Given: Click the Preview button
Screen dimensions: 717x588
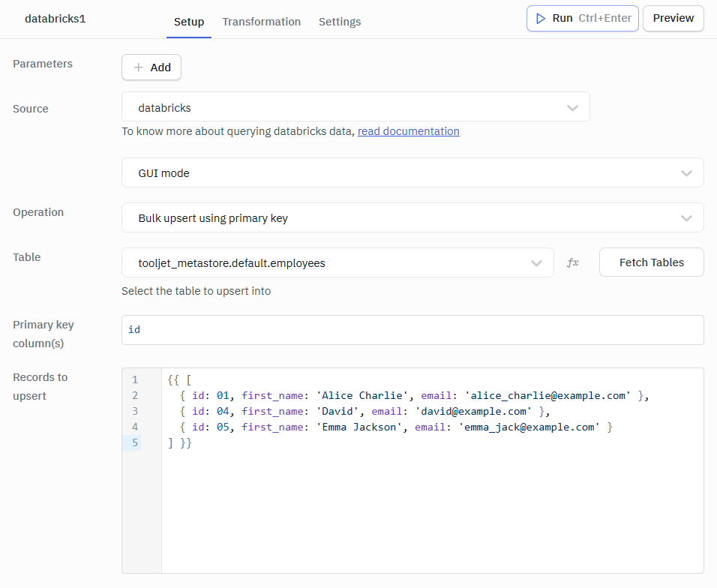Looking at the screenshot, I should [x=673, y=18].
